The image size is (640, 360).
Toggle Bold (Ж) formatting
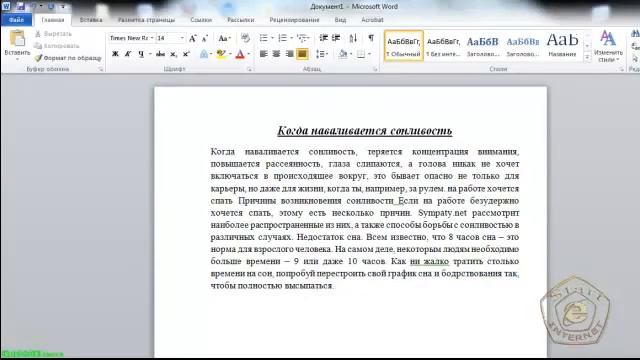click(x=115, y=54)
